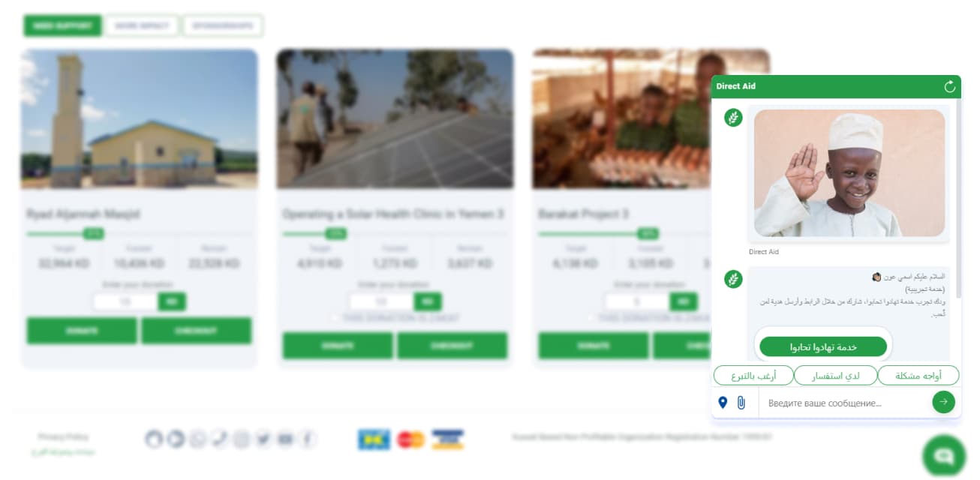Viewport: 980px width, 480px height.
Task: Select the first green tab above cards
Action: [62, 25]
